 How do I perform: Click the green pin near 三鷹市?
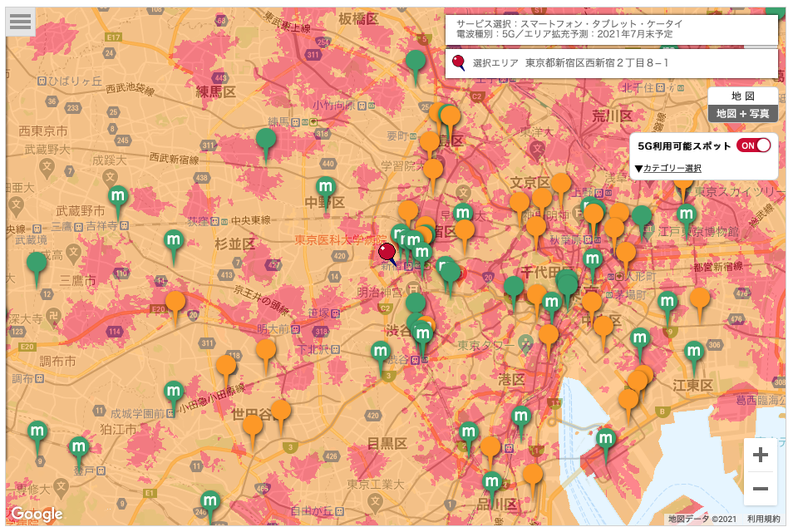[x=37, y=265]
